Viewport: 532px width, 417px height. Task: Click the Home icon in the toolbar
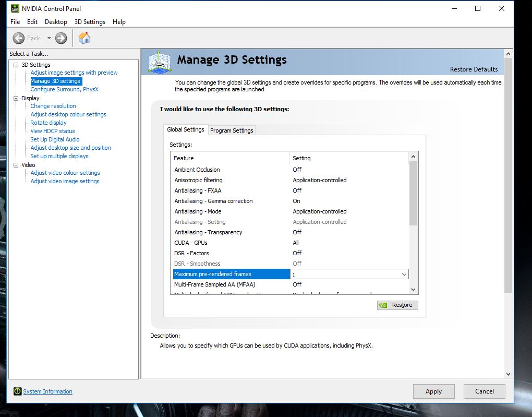(84, 38)
